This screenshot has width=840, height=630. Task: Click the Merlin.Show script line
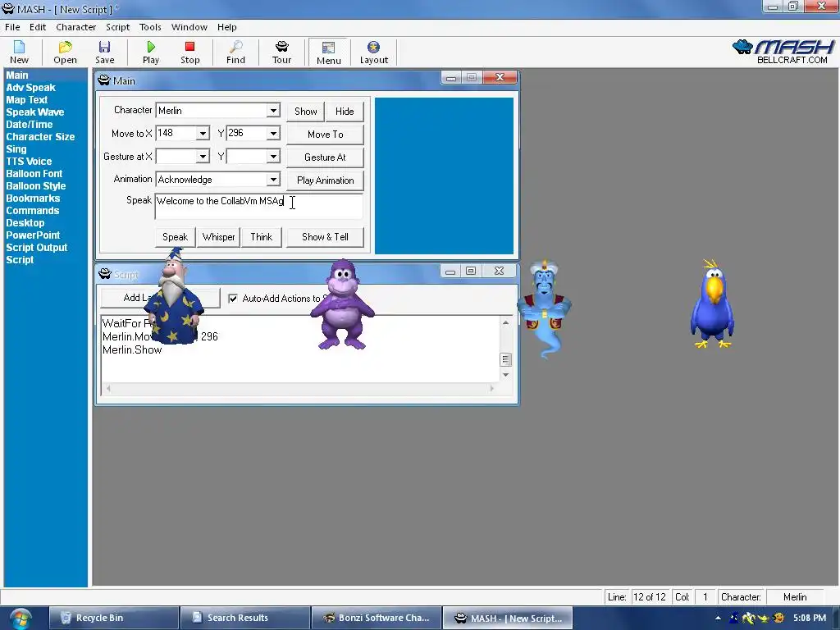click(132, 349)
